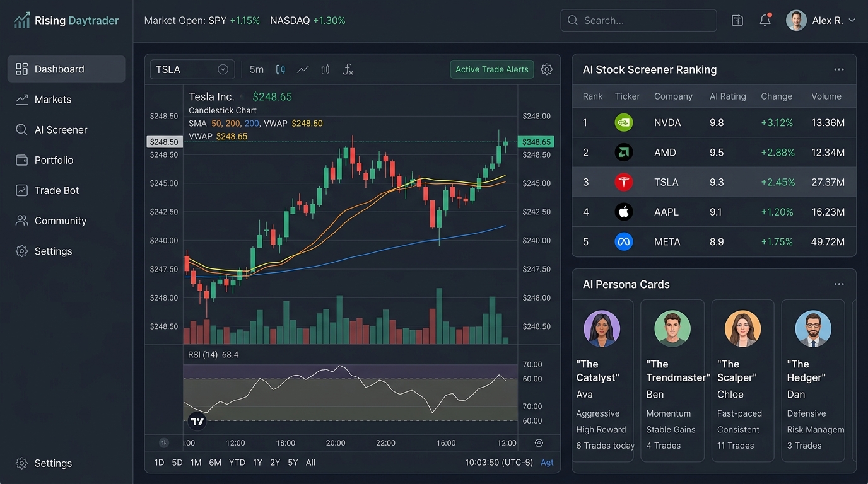Open chart settings gear icon
The height and width of the screenshot is (484, 868).
[547, 69]
